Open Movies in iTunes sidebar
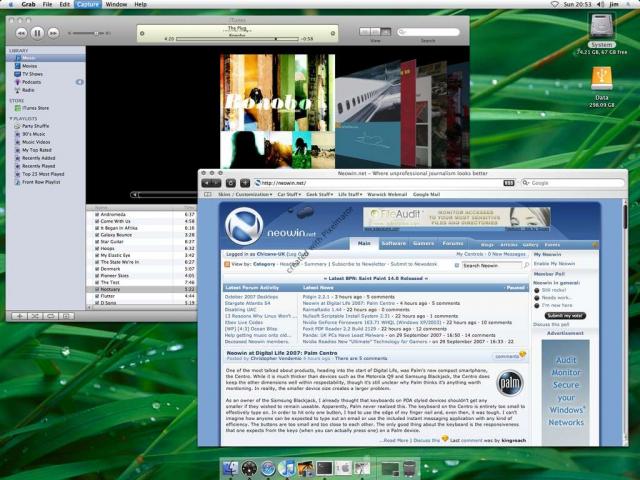This screenshot has width=640, height=480. click(29, 66)
